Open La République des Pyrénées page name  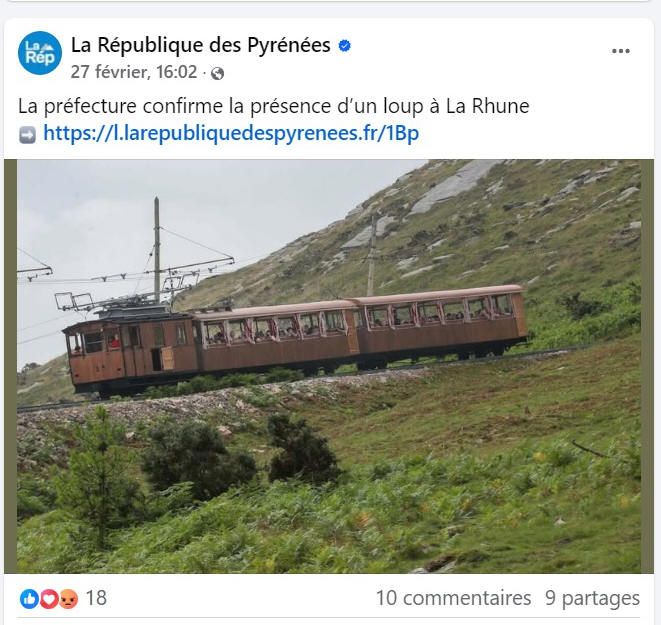tap(200, 45)
